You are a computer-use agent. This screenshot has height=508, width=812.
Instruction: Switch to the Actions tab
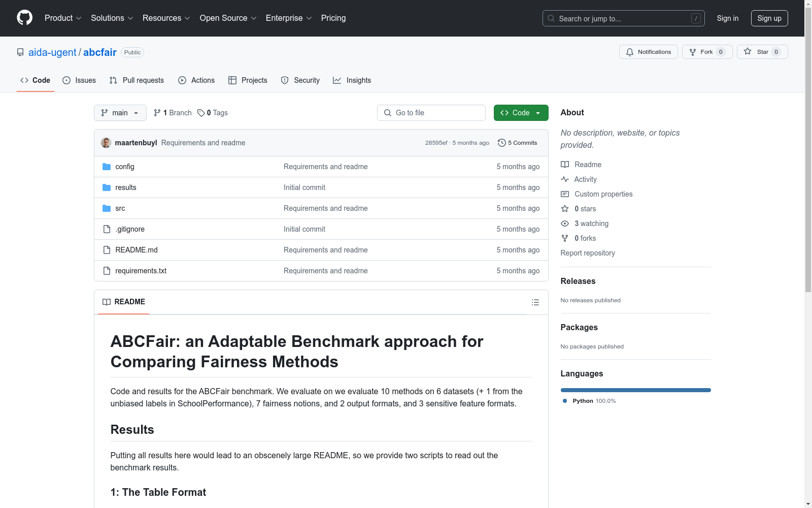pyautogui.click(x=196, y=80)
